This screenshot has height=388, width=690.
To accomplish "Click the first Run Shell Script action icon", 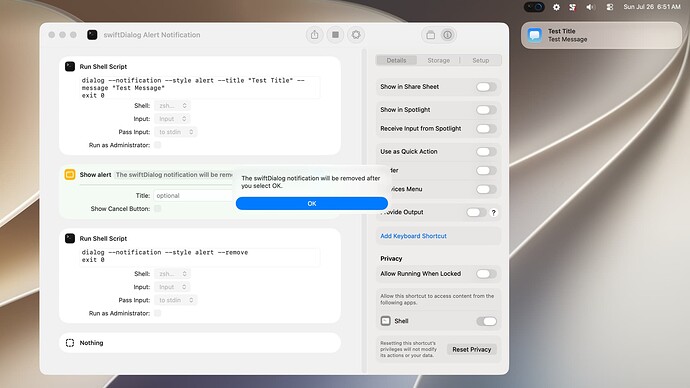I will [70, 66].
